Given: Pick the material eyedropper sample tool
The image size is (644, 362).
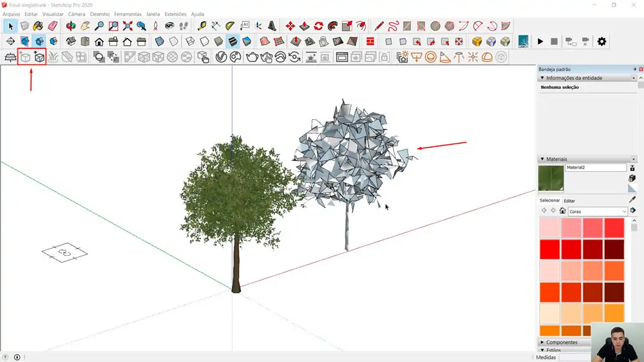Looking at the screenshot, I should point(632,200).
